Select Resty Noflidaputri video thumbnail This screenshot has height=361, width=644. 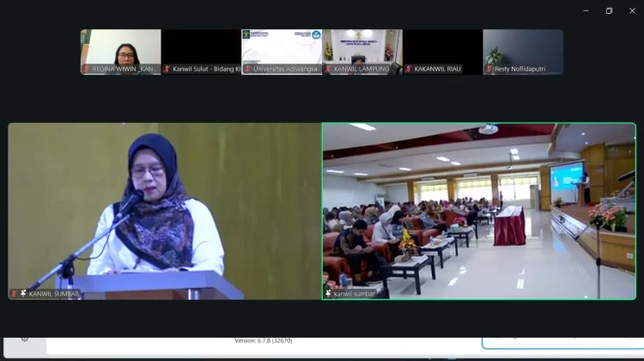tap(523, 52)
